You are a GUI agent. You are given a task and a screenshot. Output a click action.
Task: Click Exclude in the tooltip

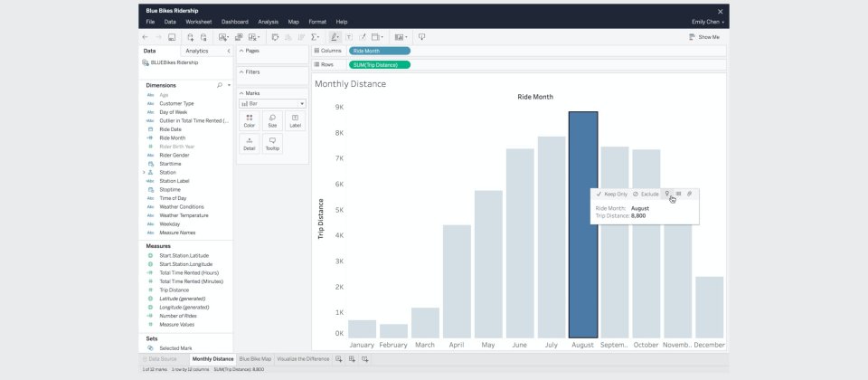point(646,195)
